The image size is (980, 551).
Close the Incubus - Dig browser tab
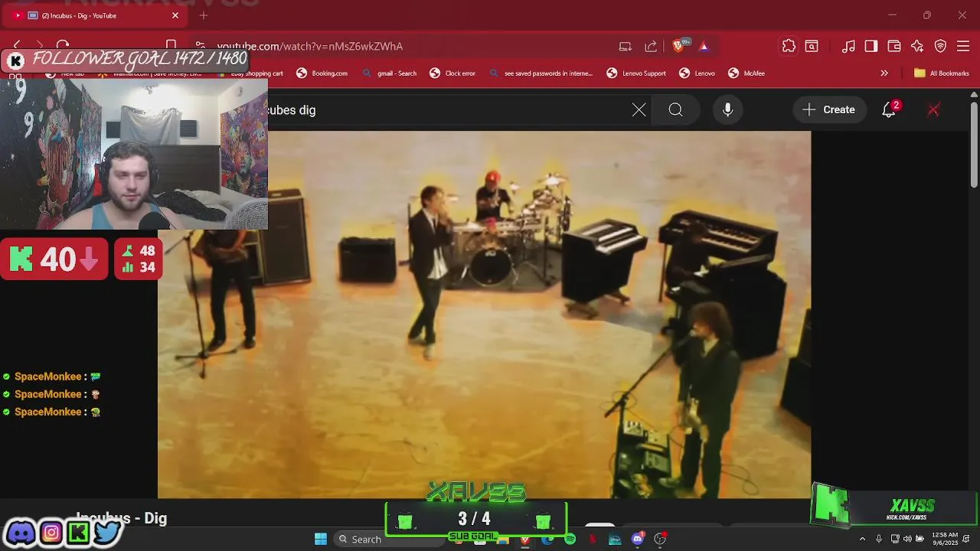(x=175, y=15)
